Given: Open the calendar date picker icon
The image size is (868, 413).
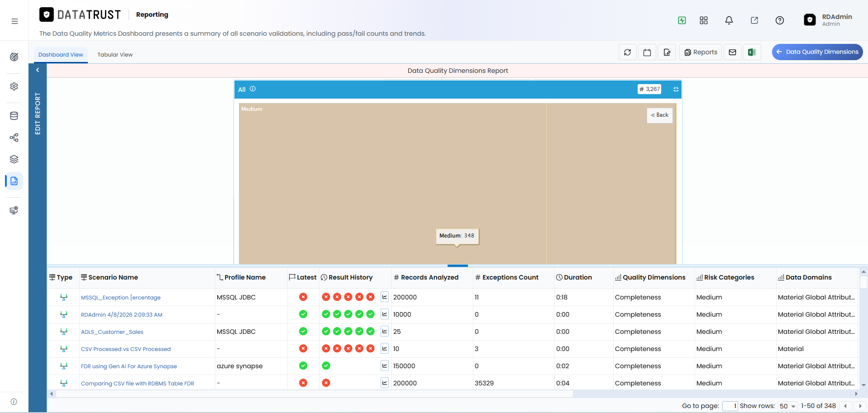Looking at the screenshot, I should [x=647, y=52].
